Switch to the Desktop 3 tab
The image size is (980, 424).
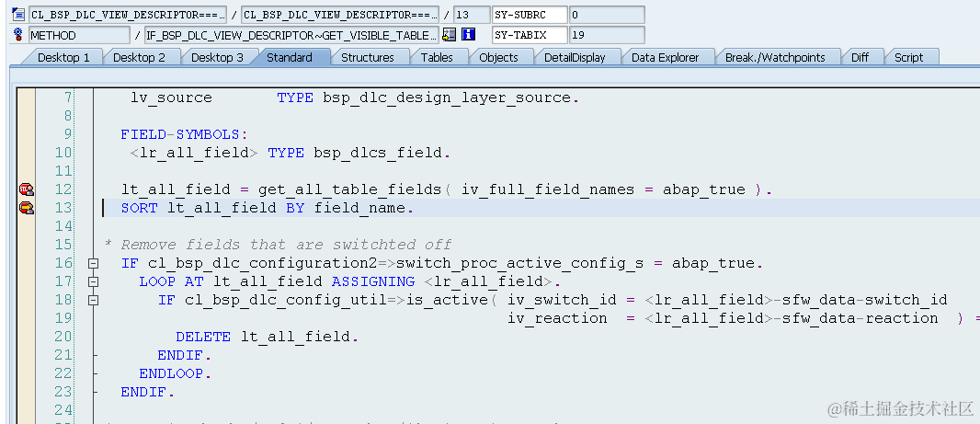[x=217, y=57]
